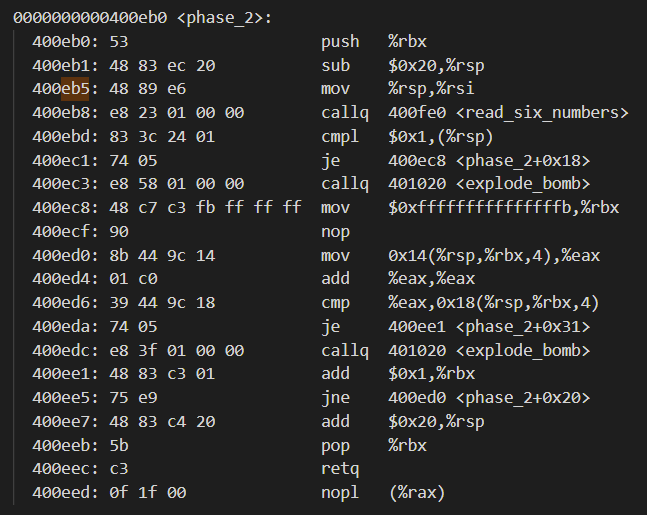Click second explode_bomb call at 400edc
The width and height of the screenshot is (647, 515).
pos(456,351)
